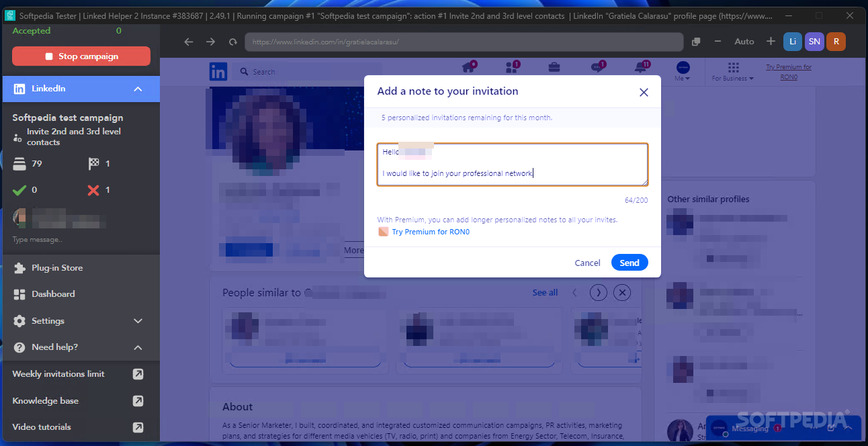Switch to the R account badge
Image resolution: width=868 pixels, height=446 pixels.
(x=836, y=42)
